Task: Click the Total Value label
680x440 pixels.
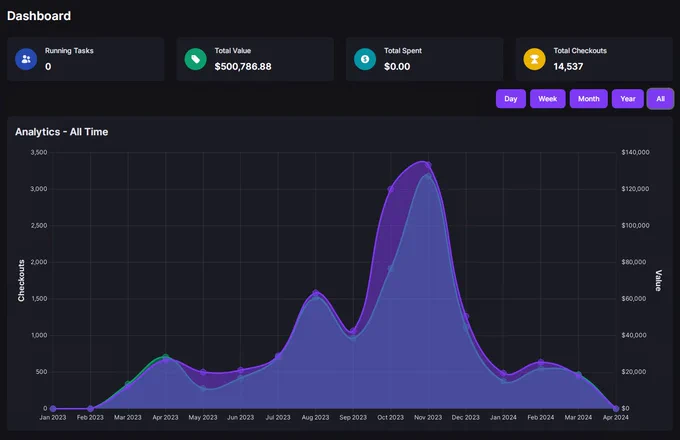Action: tap(232, 51)
